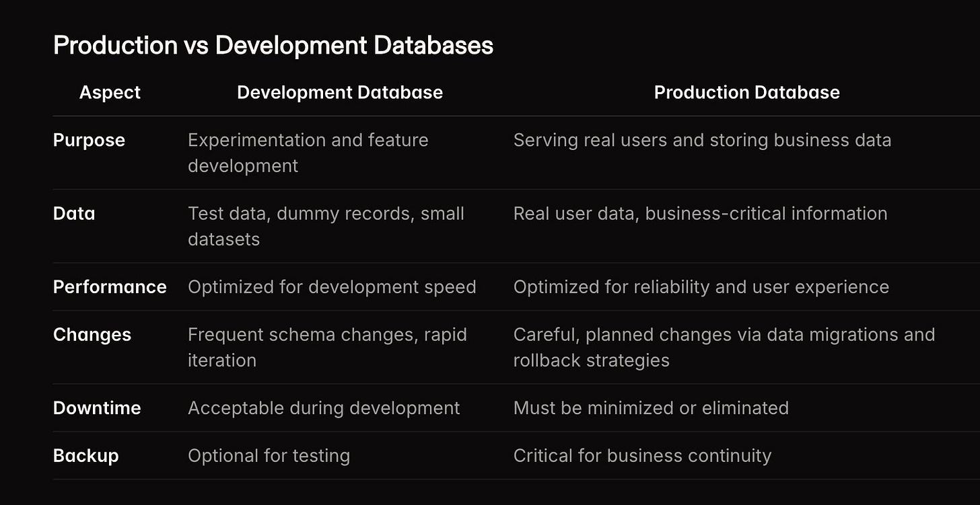Viewport: 980px width, 505px height.
Task: Click the Downtime row label
Action: click(97, 408)
